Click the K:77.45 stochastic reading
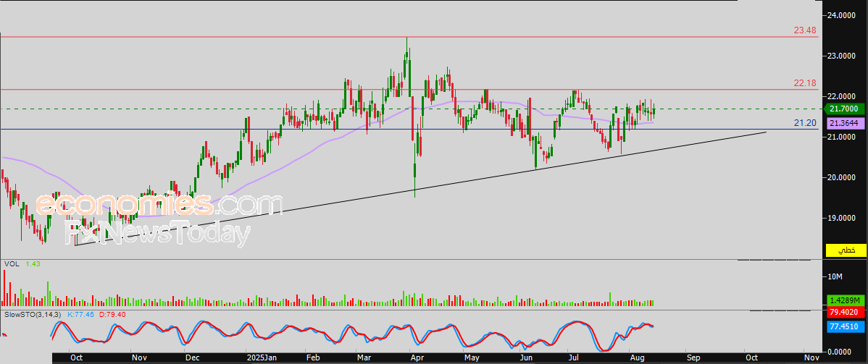 (x=80, y=314)
